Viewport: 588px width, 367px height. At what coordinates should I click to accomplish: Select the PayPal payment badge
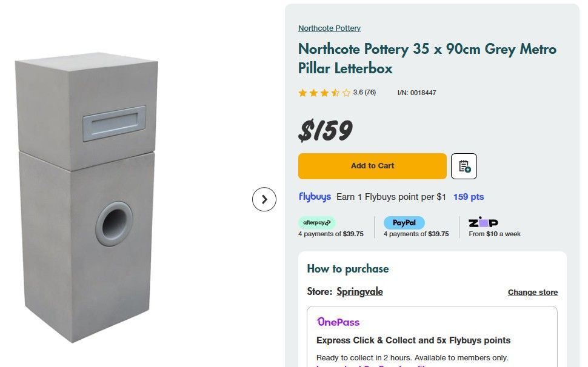404,223
